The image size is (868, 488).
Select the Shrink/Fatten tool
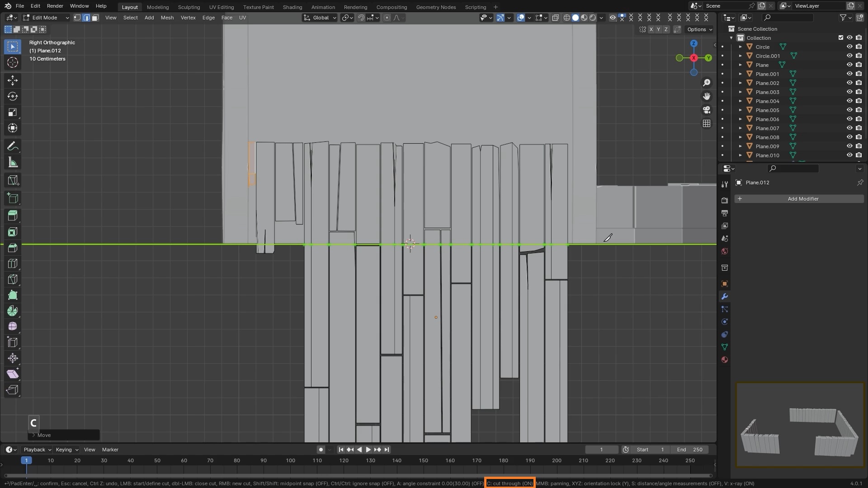13,358
